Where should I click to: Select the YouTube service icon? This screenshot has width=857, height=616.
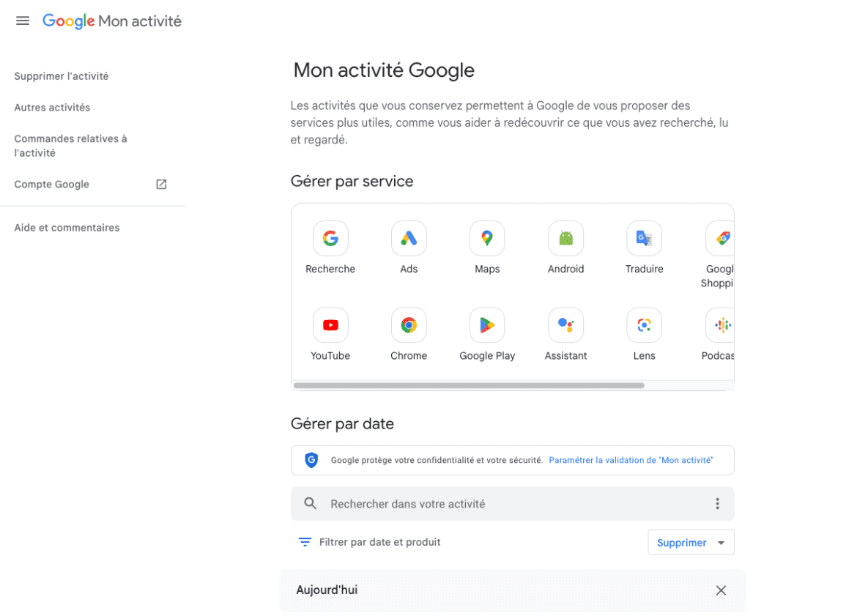(x=330, y=325)
